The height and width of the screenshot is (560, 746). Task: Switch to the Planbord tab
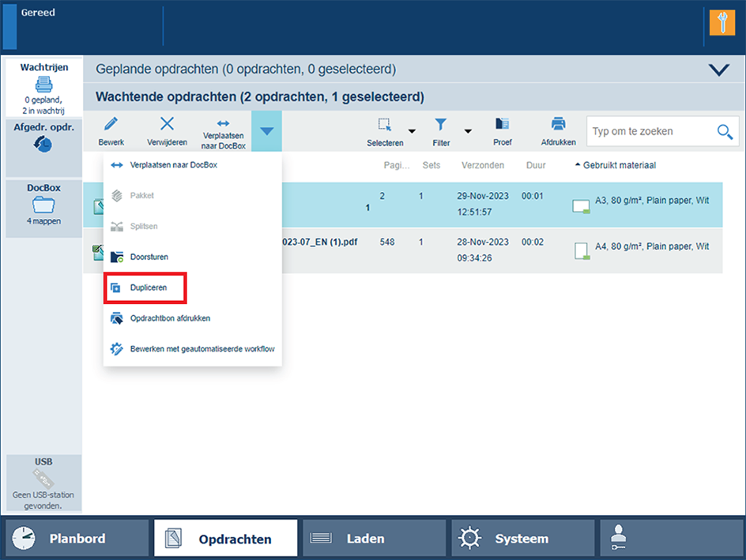77,539
